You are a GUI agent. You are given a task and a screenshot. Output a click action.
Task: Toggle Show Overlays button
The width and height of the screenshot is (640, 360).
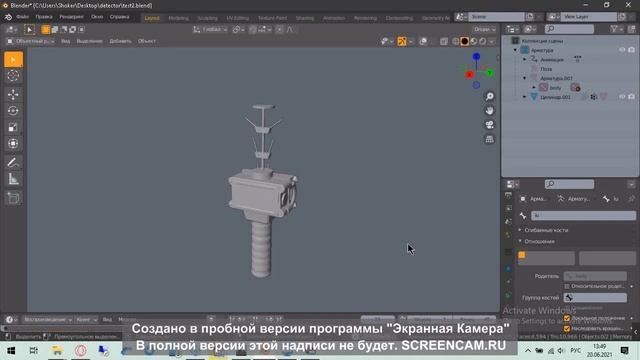(x=423, y=41)
